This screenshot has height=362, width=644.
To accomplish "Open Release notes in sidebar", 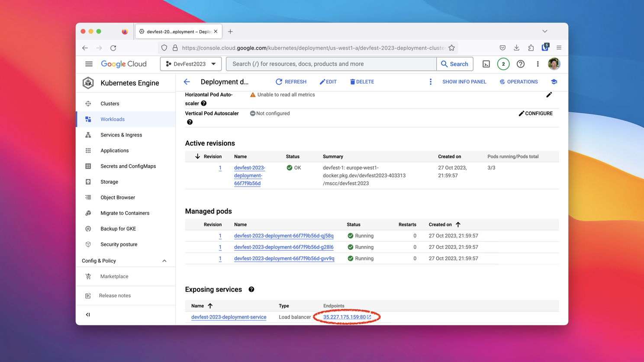I will point(126,296).
